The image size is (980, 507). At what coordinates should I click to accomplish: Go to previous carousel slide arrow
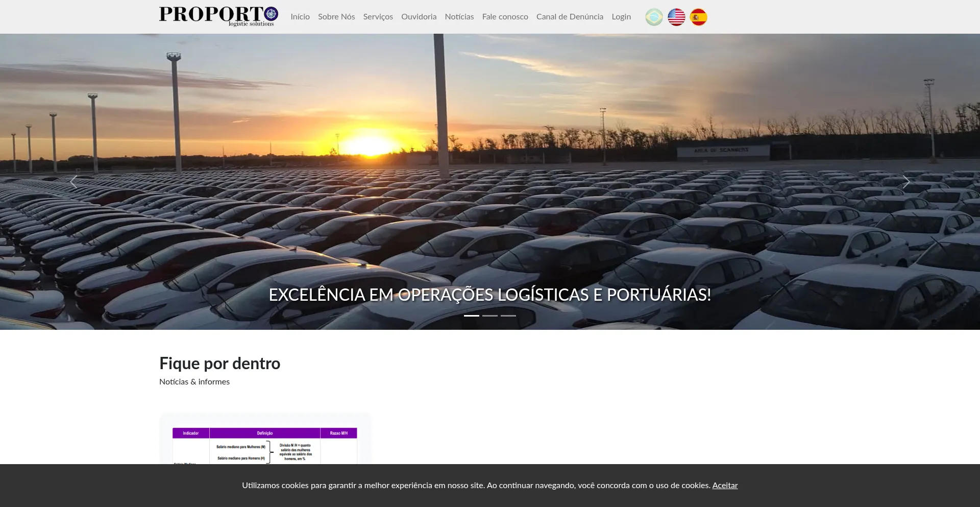[x=73, y=182]
